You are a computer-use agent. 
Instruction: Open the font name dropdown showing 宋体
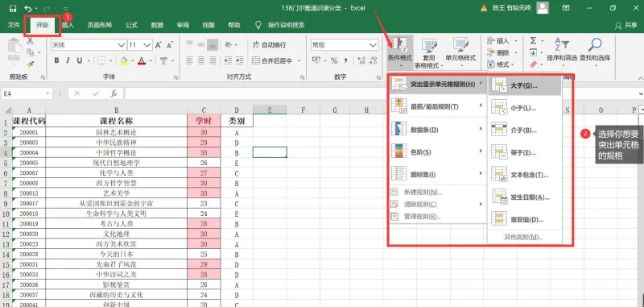point(122,44)
